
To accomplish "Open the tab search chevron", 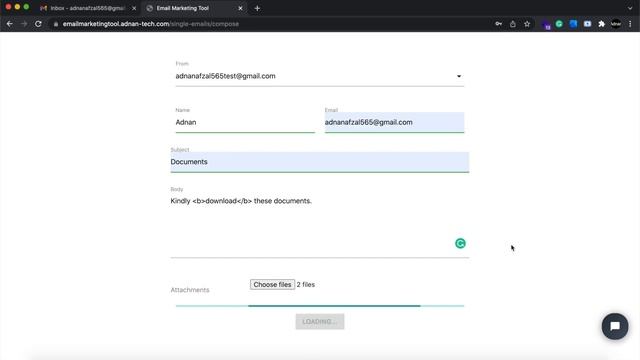I will point(630,8).
